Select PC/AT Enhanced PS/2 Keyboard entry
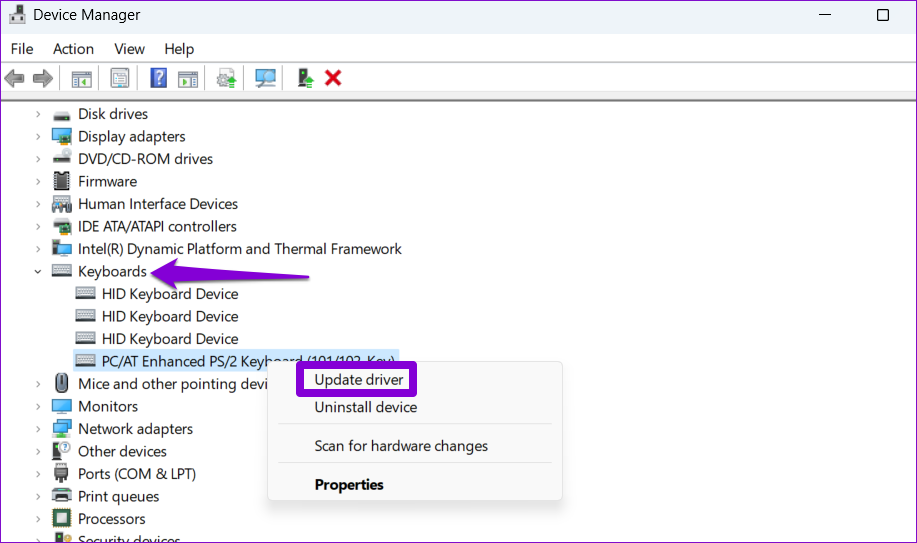The width and height of the screenshot is (917, 543). point(236,361)
